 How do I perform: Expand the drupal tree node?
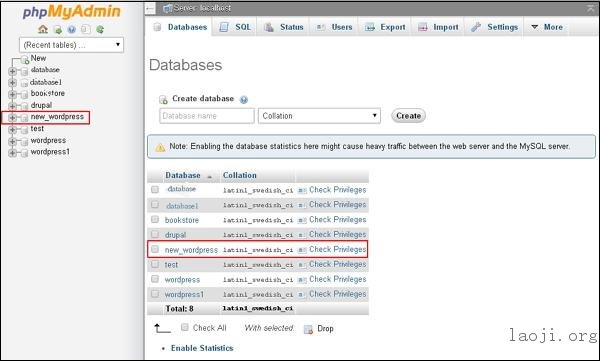pos(12,106)
